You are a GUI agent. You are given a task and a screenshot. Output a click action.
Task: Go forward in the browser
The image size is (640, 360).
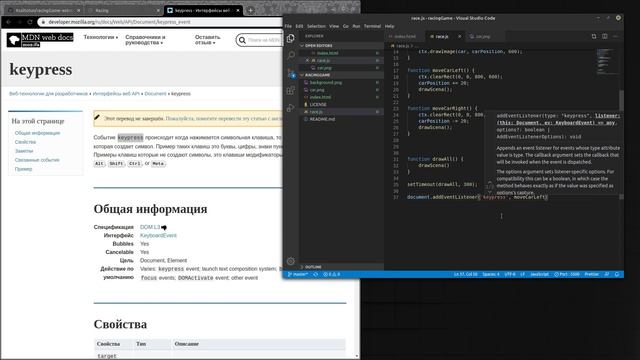tap(19, 22)
